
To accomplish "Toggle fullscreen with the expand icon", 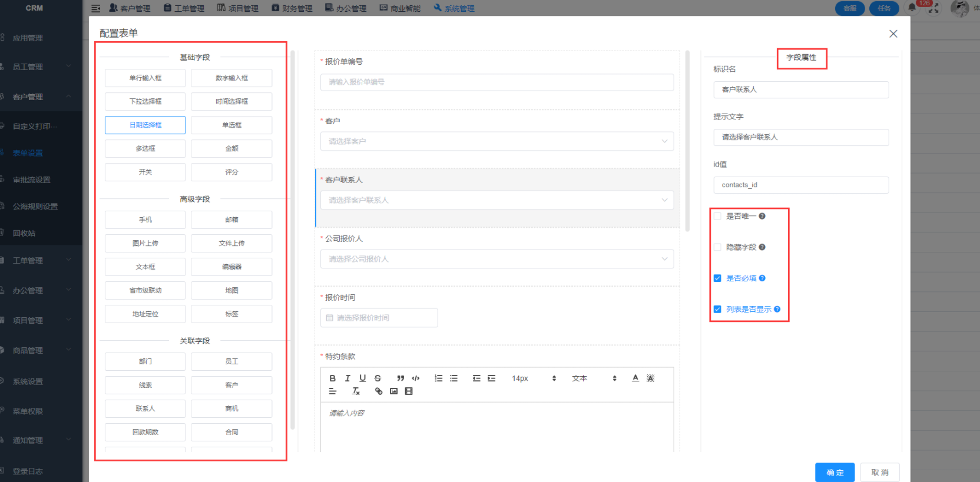I will 933,8.
